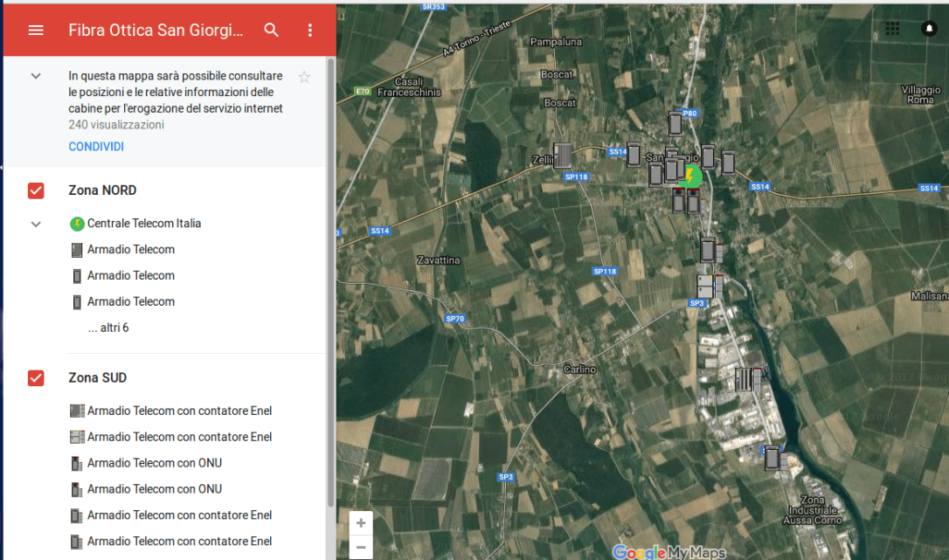The image size is (949, 560).
Task: Collapse the Zona NORD item list
Action: pyautogui.click(x=36, y=224)
